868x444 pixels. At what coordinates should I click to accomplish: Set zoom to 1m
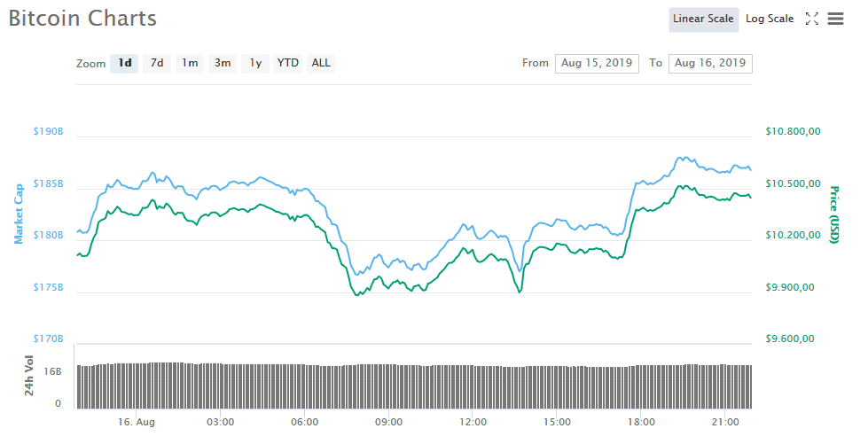pos(190,63)
